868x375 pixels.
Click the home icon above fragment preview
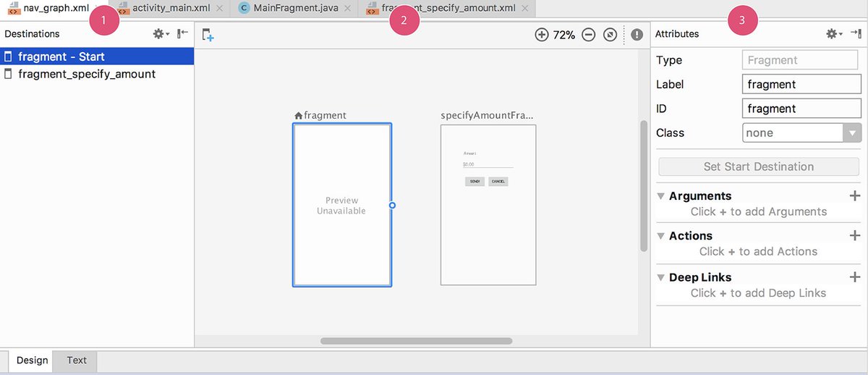(299, 115)
